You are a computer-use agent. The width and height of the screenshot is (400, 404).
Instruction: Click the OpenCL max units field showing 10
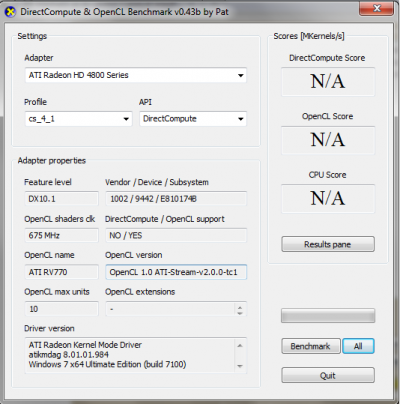pyautogui.click(x=62, y=309)
